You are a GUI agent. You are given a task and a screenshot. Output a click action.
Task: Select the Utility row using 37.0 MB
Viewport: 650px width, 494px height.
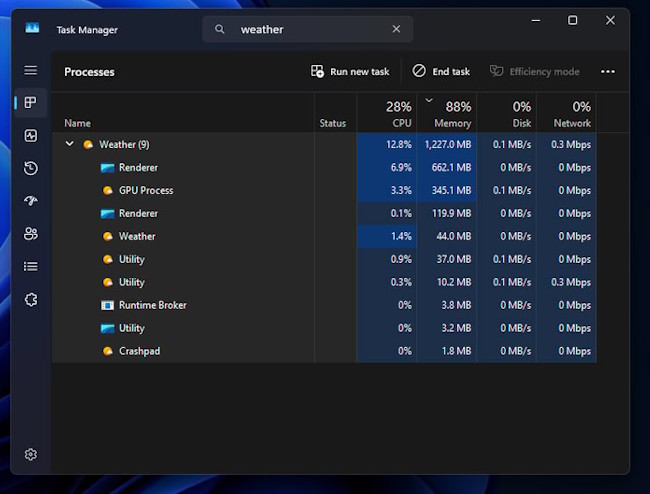tap(324, 259)
